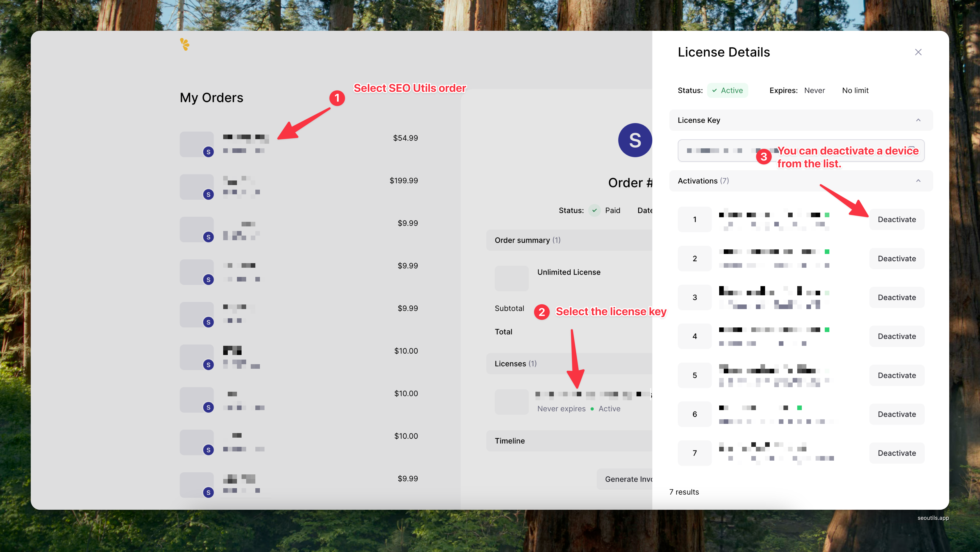Click the large S avatar on order page

coord(635,140)
